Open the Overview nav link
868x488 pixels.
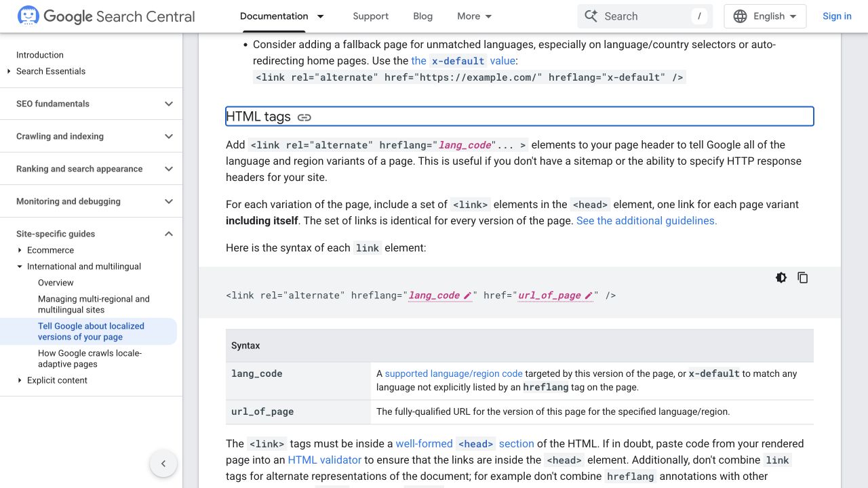56,283
